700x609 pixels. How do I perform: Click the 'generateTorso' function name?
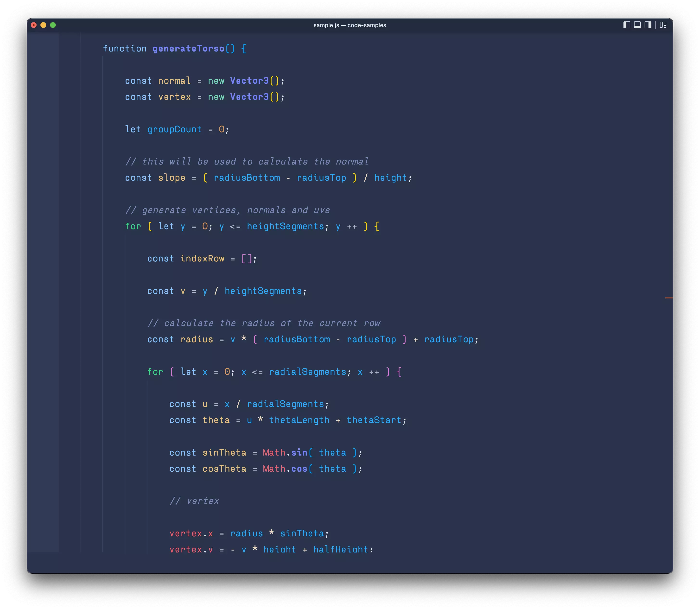pyautogui.click(x=189, y=49)
